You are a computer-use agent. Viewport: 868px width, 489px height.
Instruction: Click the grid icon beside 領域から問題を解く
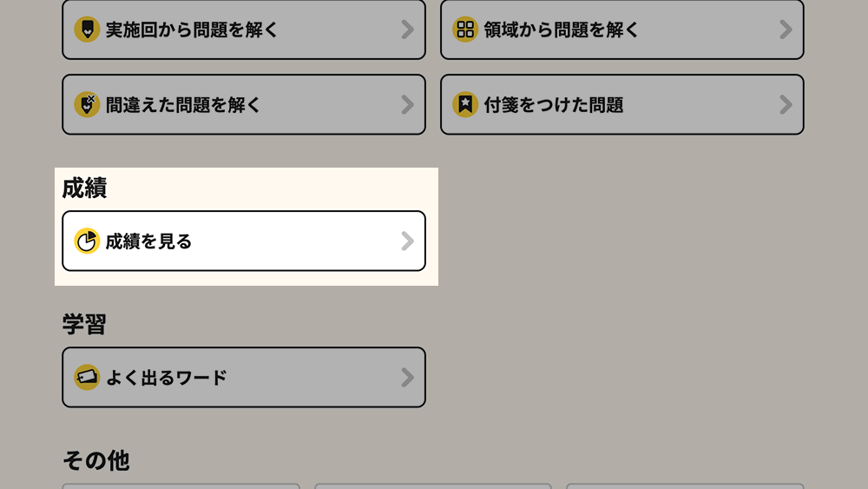click(465, 30)
